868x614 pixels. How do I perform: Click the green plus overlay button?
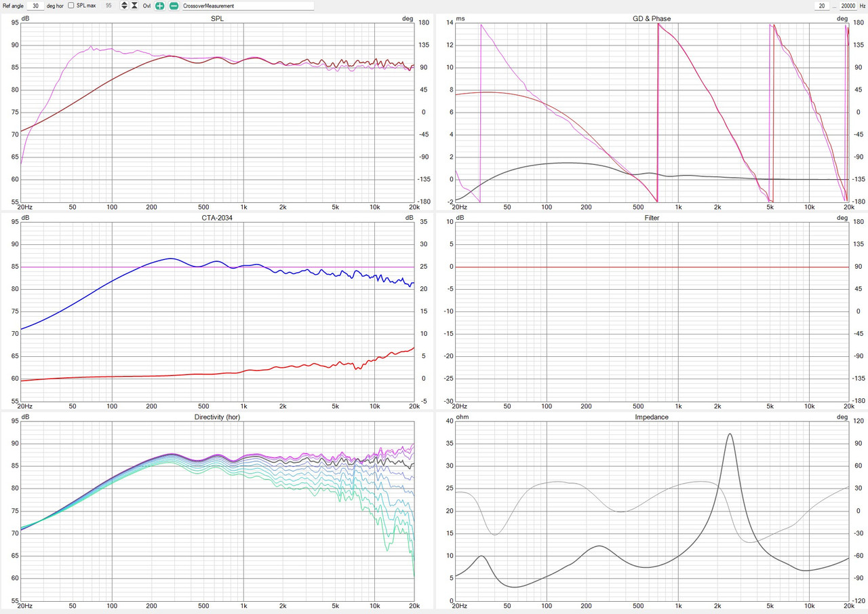159,5
